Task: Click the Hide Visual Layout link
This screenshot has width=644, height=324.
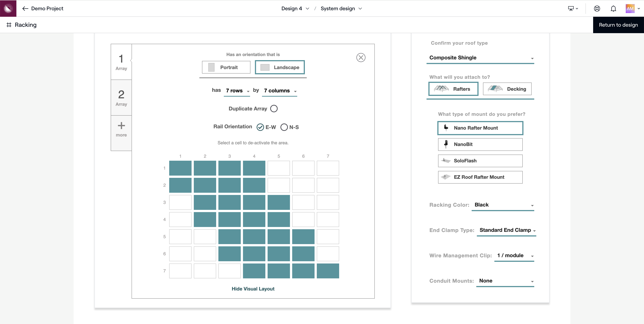Action: click(253, 289)
